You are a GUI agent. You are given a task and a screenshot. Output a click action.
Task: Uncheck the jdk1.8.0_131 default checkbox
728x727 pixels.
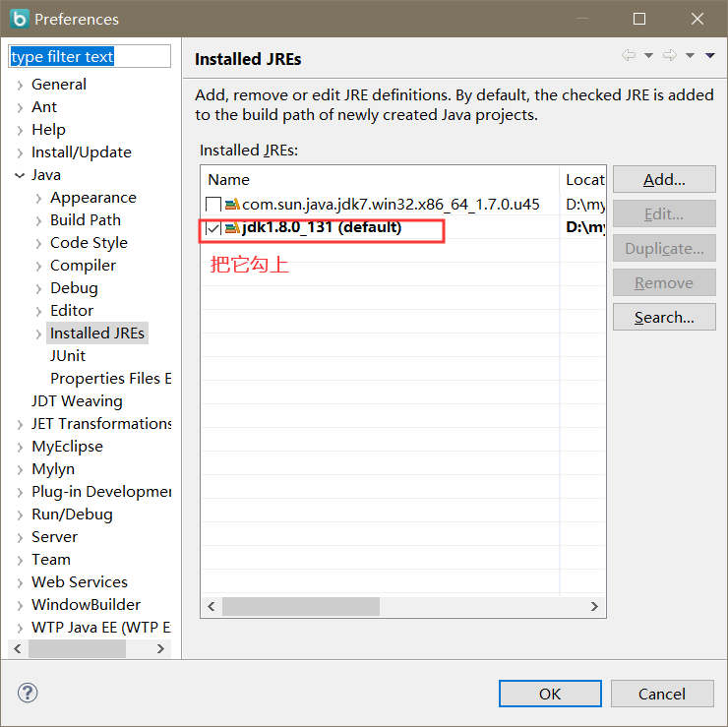[x=213, y=228]
